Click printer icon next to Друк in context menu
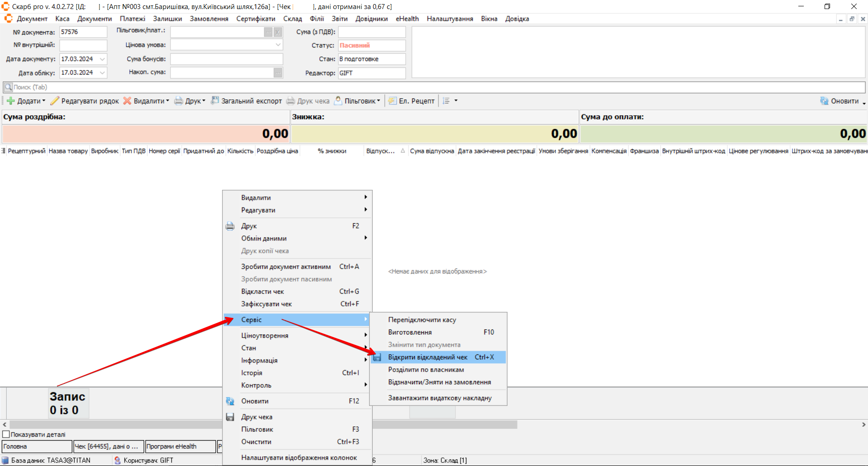 230,226
